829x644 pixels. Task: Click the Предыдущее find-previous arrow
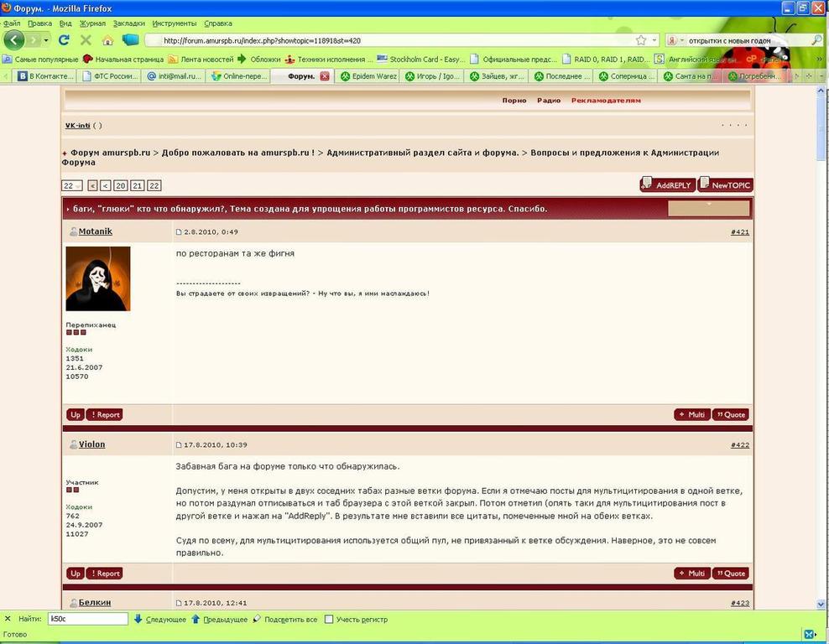(196, 619)
